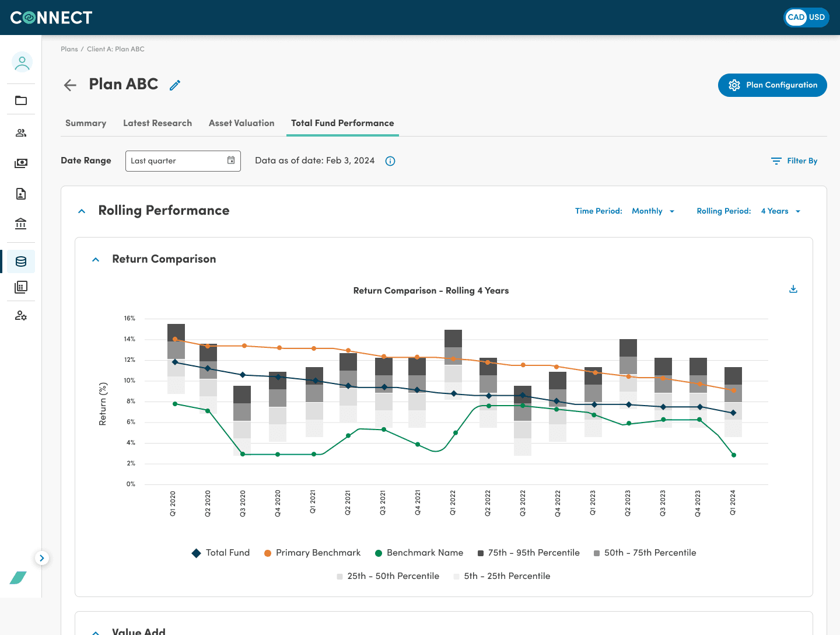Click the Date Range input field
840x635 pixels.
[183, 161]
